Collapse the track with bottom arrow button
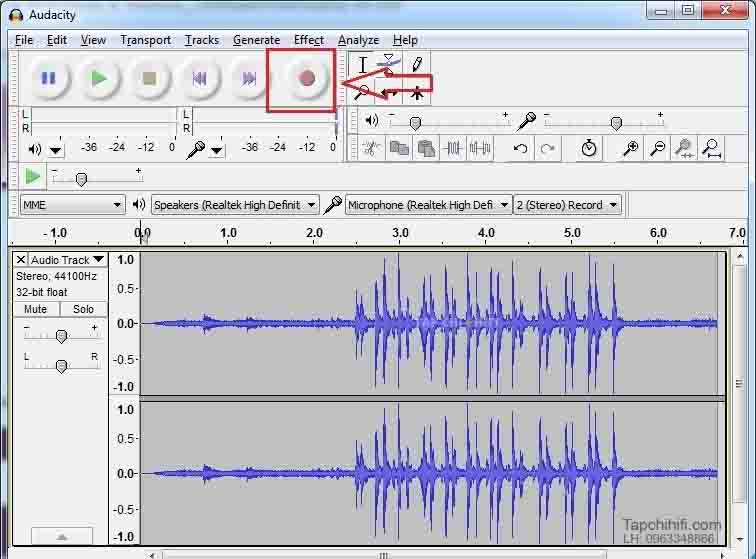This screenshot has height=559, width=756. point(62,536)
